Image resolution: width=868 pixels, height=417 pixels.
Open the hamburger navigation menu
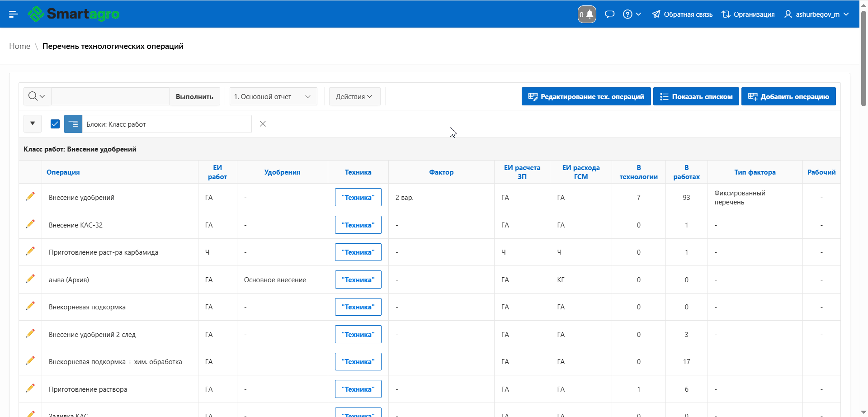tap(14, 14)
